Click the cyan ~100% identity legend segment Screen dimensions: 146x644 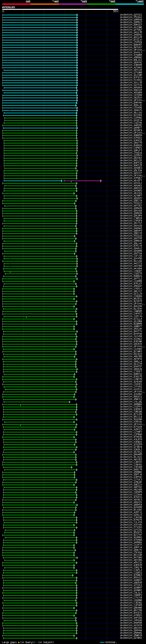coord(130,4)
